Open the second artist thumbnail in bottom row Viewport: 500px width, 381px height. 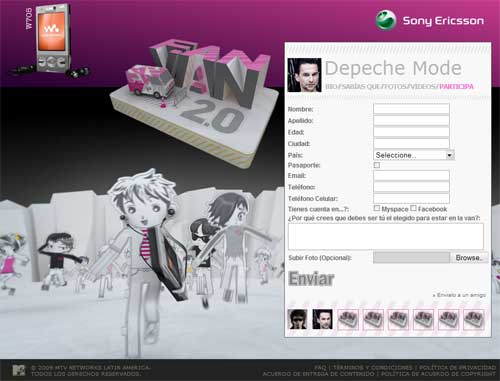(x=322, y=319)
